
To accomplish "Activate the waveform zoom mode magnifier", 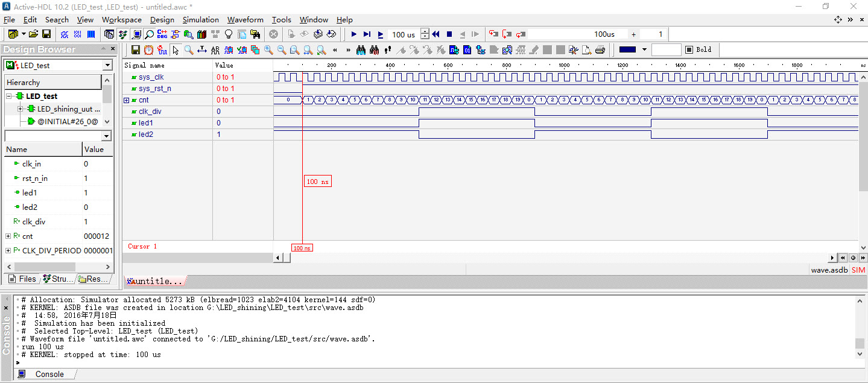I will (189, 50).
